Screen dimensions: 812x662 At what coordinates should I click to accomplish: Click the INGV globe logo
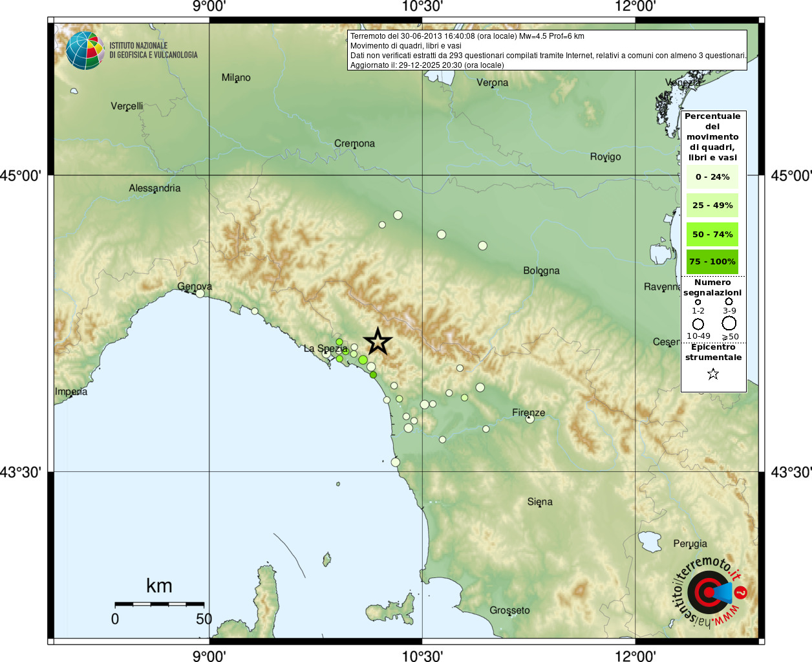tap(85, 50)
